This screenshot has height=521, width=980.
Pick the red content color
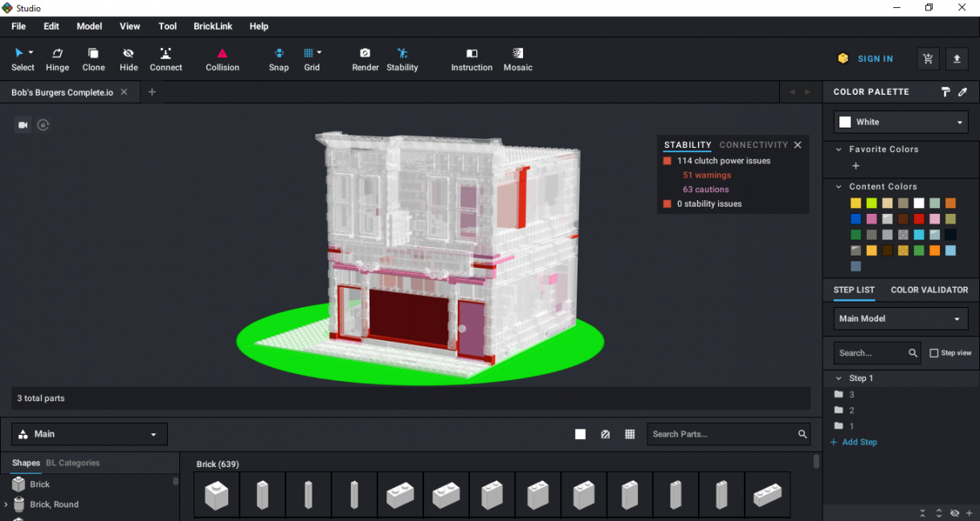point(919,219)
